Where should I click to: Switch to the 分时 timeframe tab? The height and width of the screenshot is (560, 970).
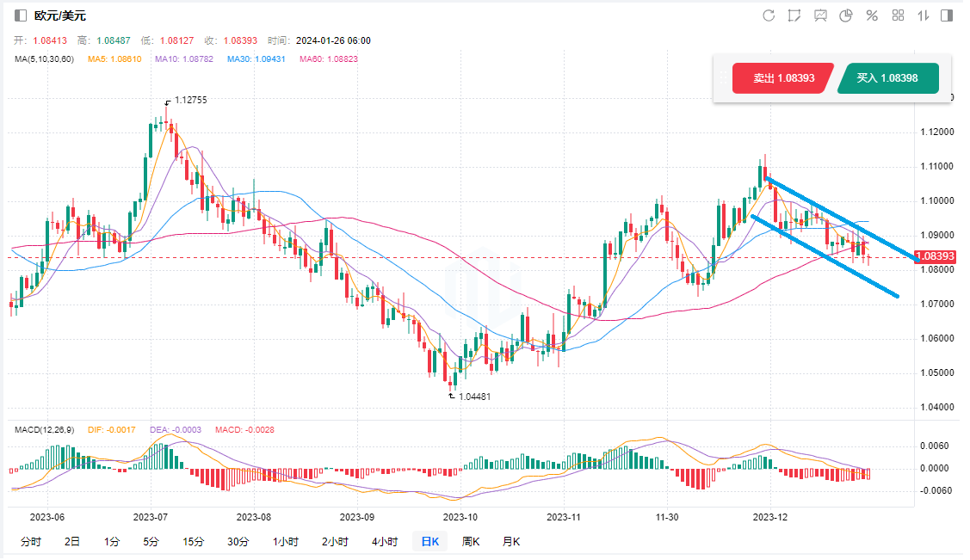(30, 542)
